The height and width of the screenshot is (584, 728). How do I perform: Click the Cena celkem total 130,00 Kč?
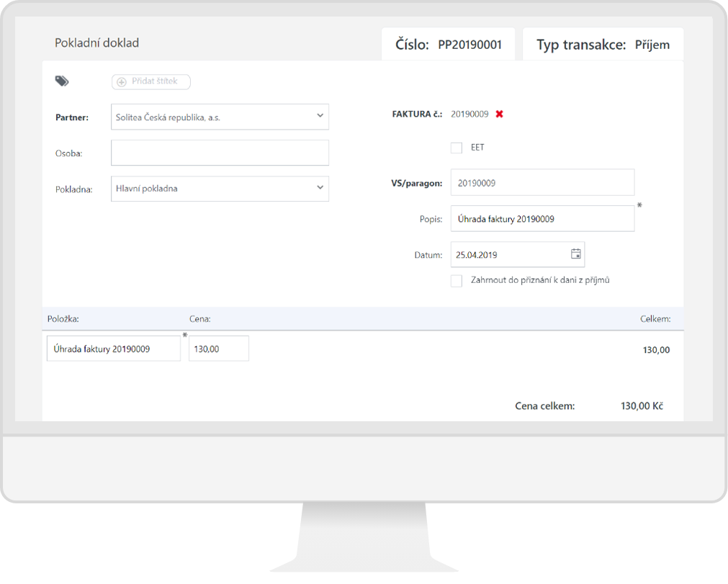pyautogui.click(x=641, y=406)
